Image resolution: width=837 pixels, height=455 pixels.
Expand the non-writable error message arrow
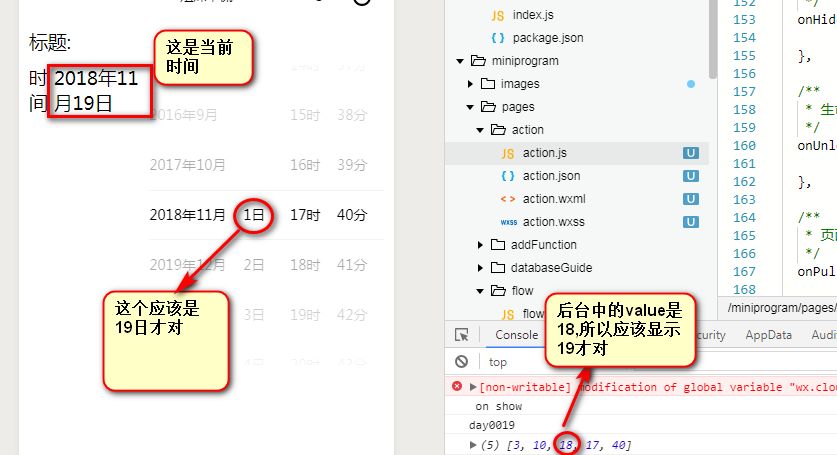point(473,387)
